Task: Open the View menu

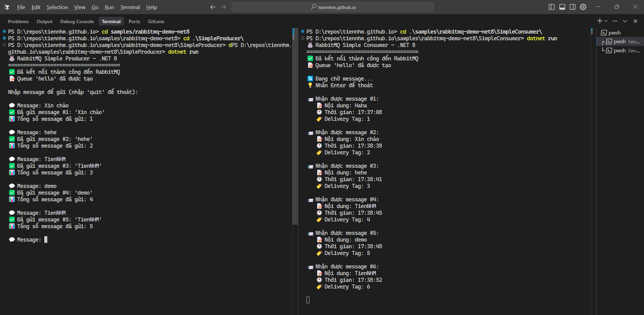Action: tap(80, 7)
